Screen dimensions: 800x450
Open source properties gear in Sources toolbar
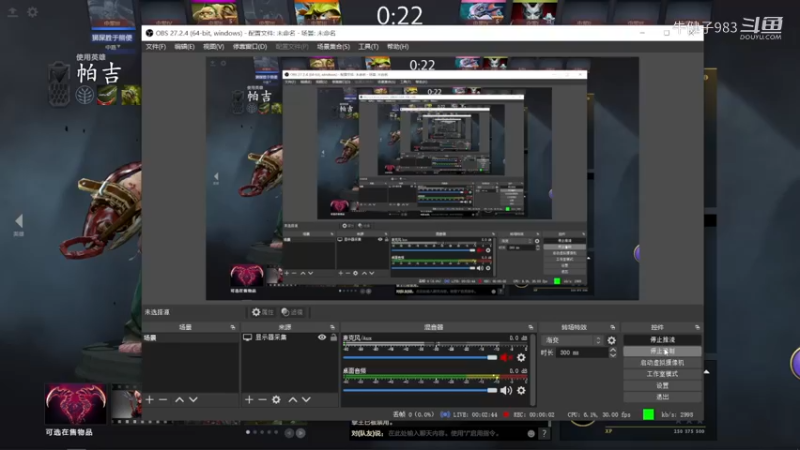point(276,399)
